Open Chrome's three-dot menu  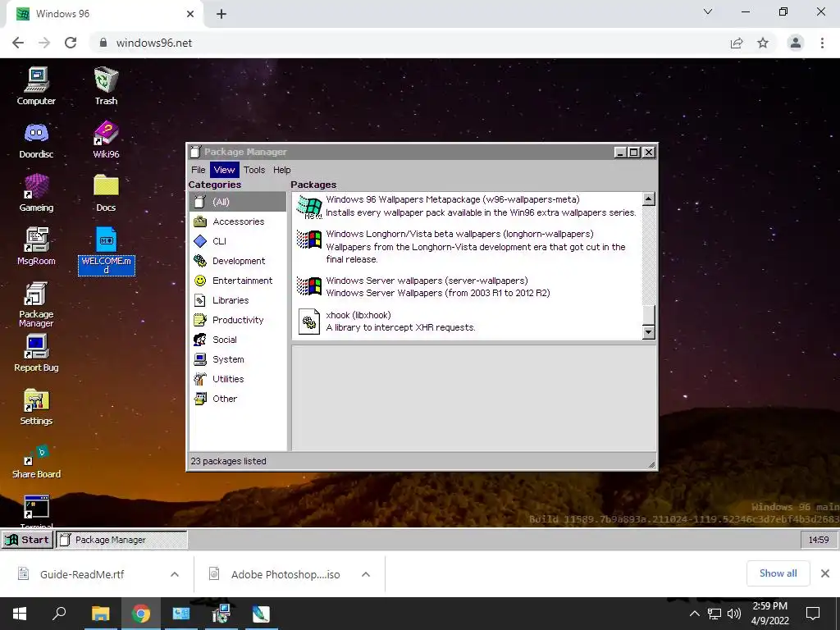[822, 43]
